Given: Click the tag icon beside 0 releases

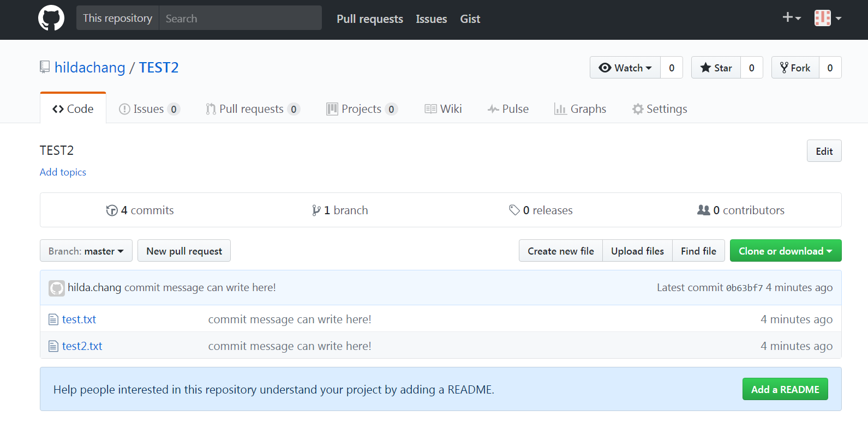Looking at the screenshot, I should [514, 210].
